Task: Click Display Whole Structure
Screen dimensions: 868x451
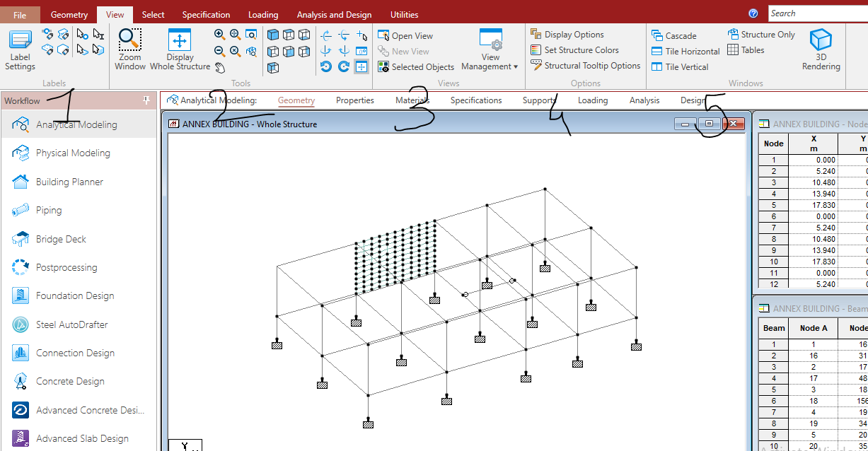Action: [180, 47]
